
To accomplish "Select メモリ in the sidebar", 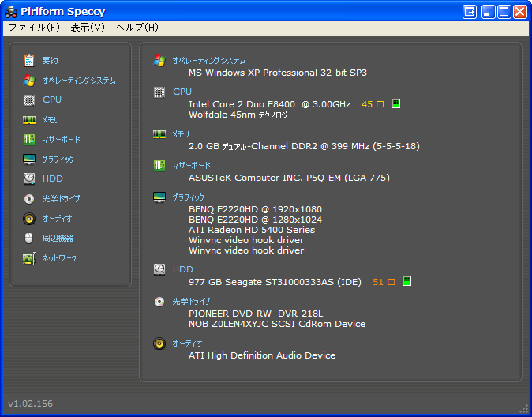I will point(51,120).
